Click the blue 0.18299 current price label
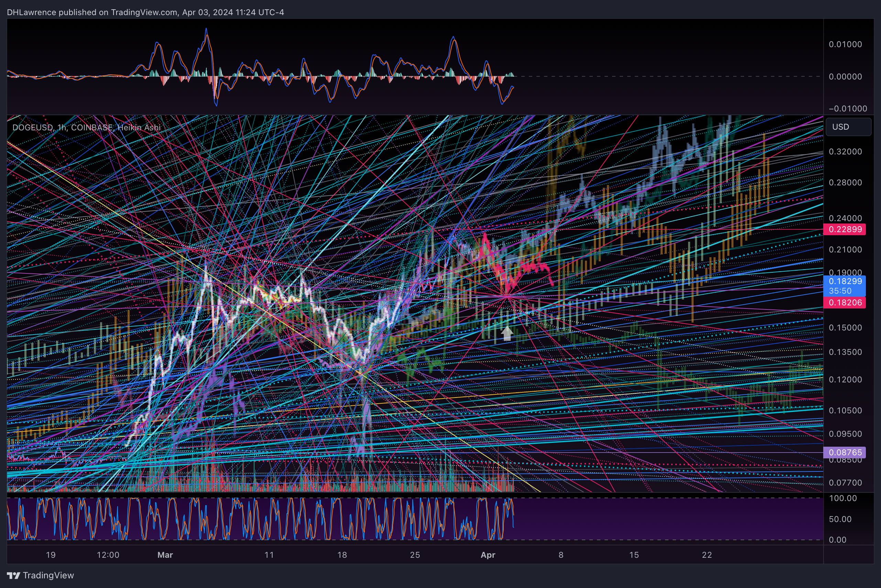Viewport: 881px width, 588px height. (x=844, y=286)
